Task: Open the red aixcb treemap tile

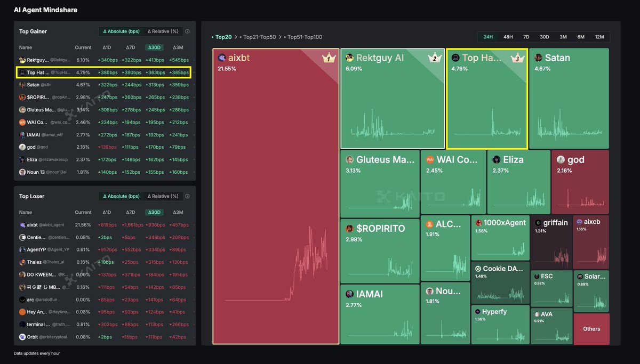Action: click(591, 242)
